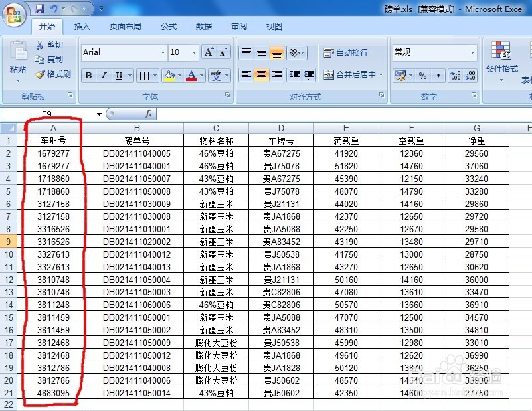
Task: Toggle italic formatting on selection
Action: coord(103,76)
